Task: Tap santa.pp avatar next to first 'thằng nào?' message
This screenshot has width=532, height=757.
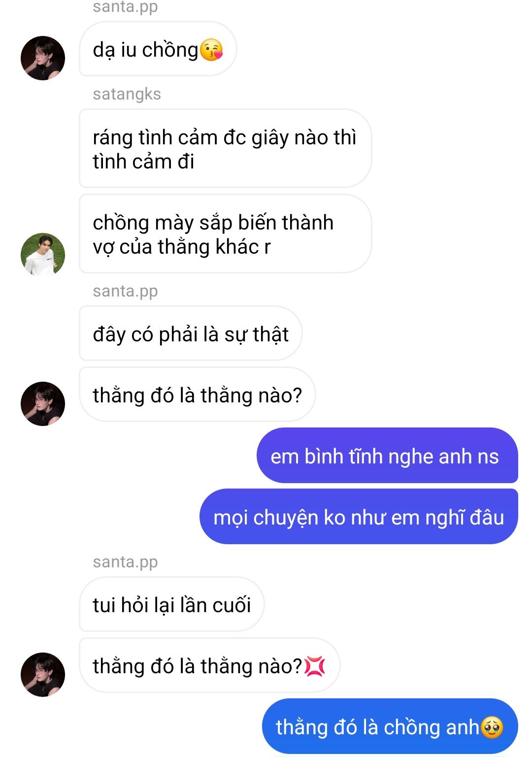Action: pos(43,403)
